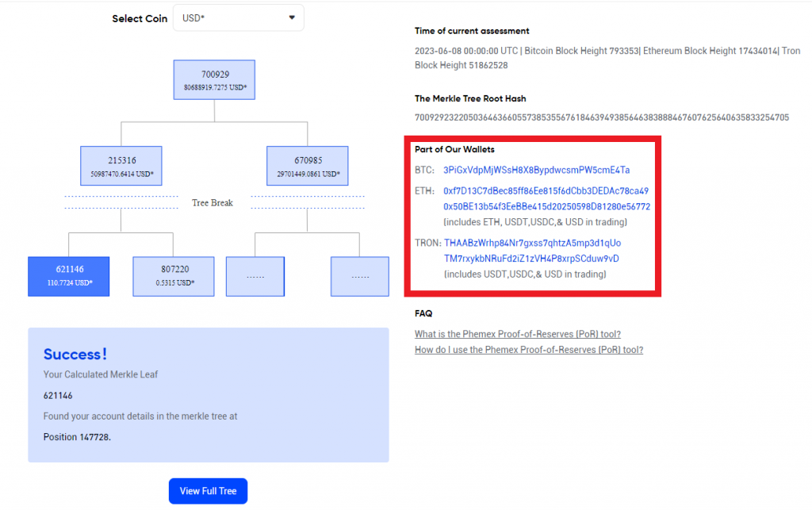Open the Select Coin dropdown
This screenshot has width=812, height=510.
pos(238,17)
